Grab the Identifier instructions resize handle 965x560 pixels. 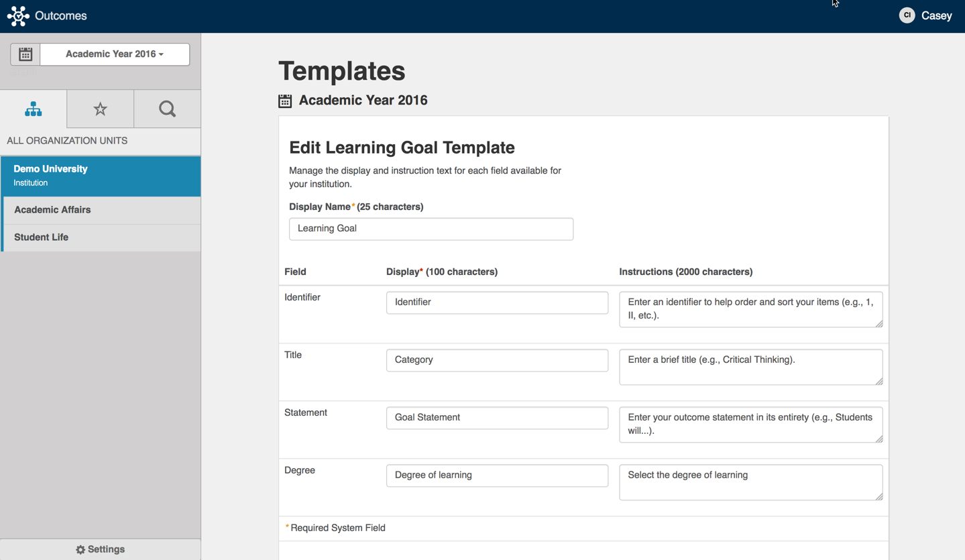pyautogui.click(x=878, y=323)
